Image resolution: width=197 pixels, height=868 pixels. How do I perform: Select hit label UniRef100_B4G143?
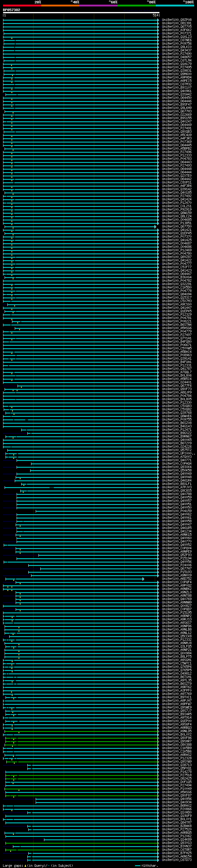pos(177,426)
